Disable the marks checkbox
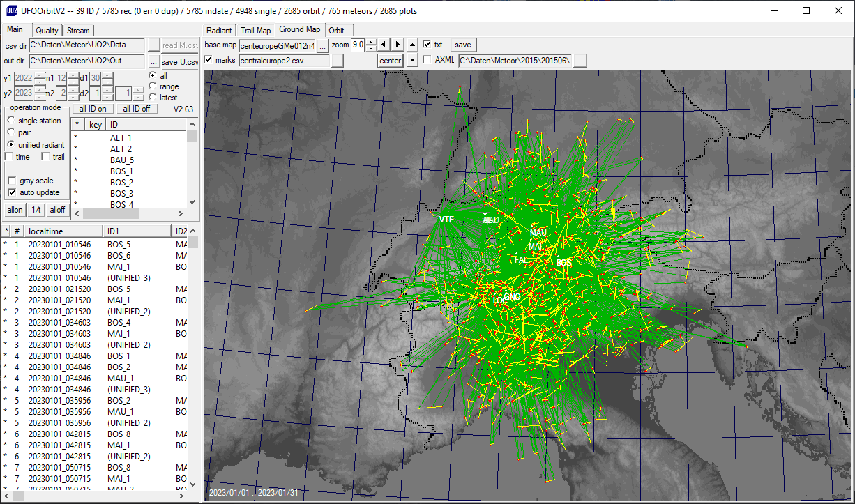The image size is (855, 504). tap(209, 60)
